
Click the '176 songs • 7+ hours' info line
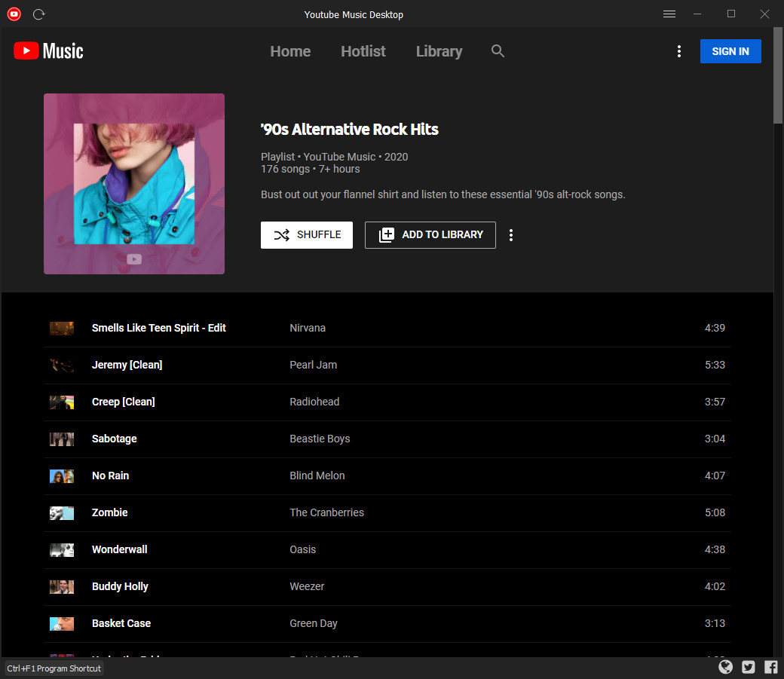310,169
